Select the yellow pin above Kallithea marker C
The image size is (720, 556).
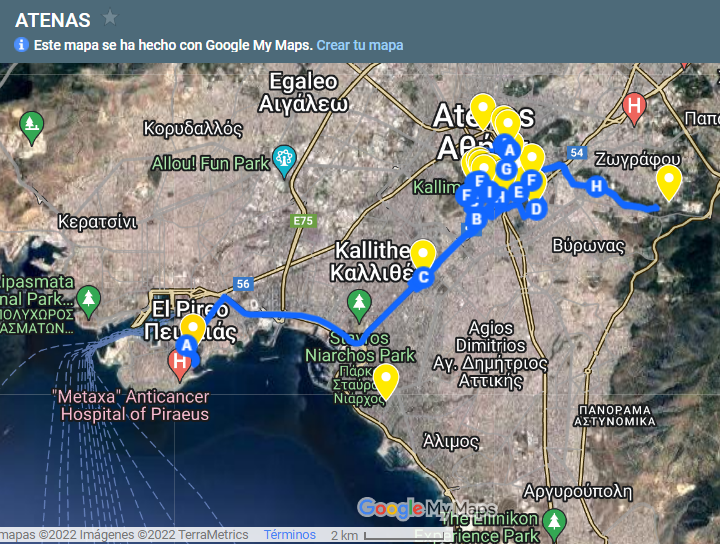pyautogui.click(x=423, y=253)
